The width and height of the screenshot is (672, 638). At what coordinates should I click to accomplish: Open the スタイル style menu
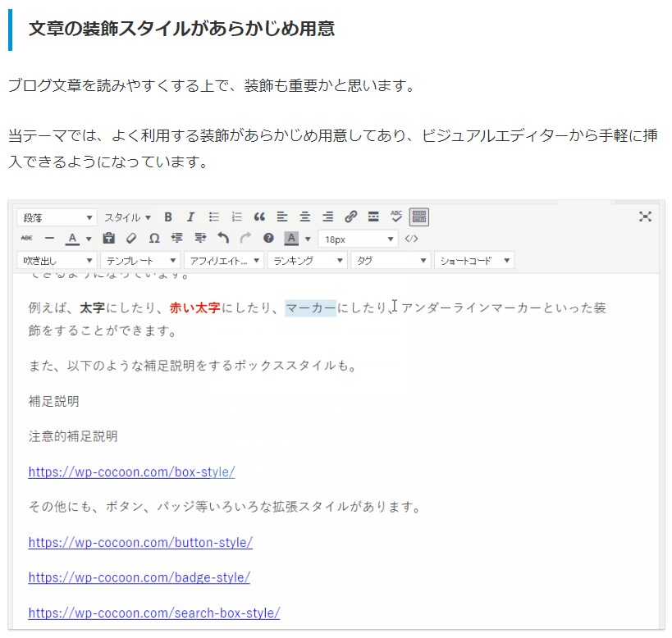coord(127,217)
